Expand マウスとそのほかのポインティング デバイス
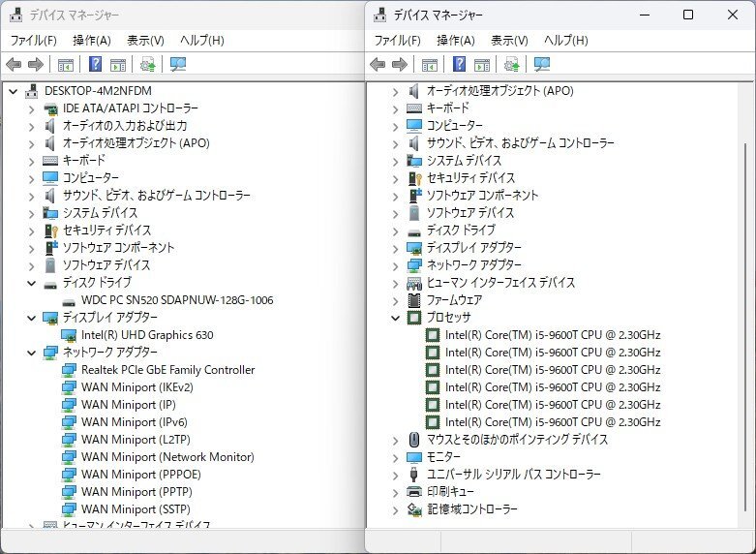Image resolution: width=756 pixels, height=554 pixels. tap(395, 440)
